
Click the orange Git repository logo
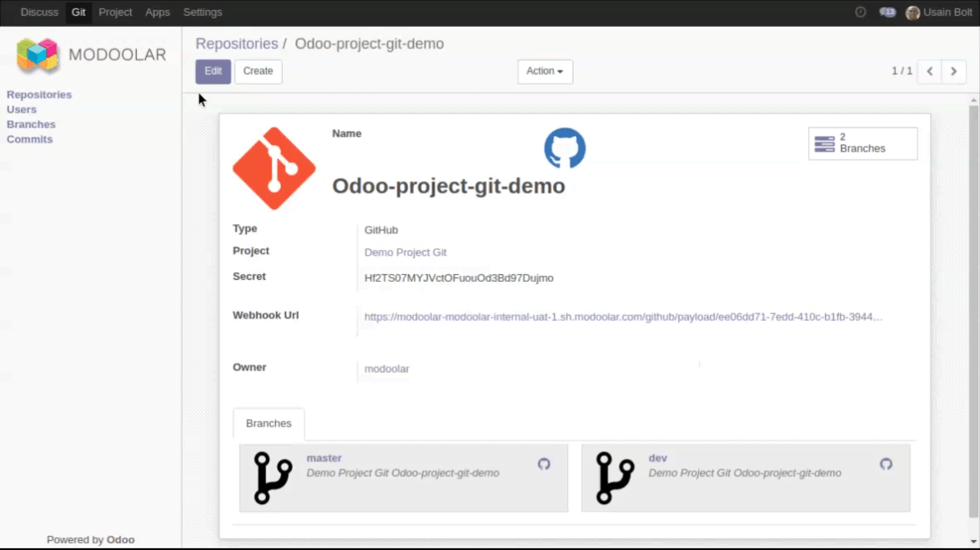tap(274, 167)
